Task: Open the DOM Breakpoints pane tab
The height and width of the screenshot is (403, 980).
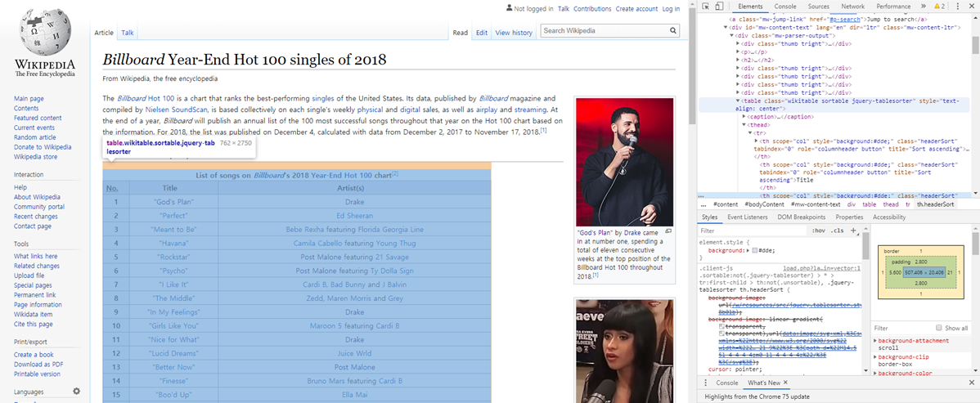Action: click(x=801, y=217)
